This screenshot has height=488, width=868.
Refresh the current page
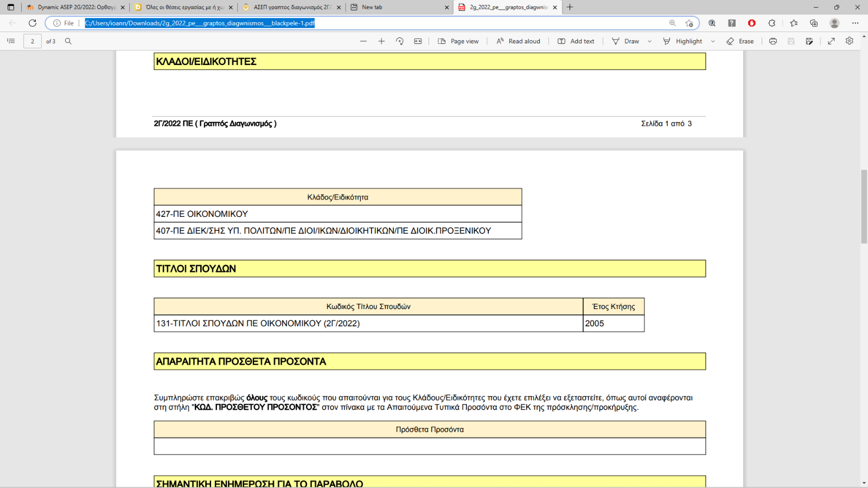pos(33,23)
